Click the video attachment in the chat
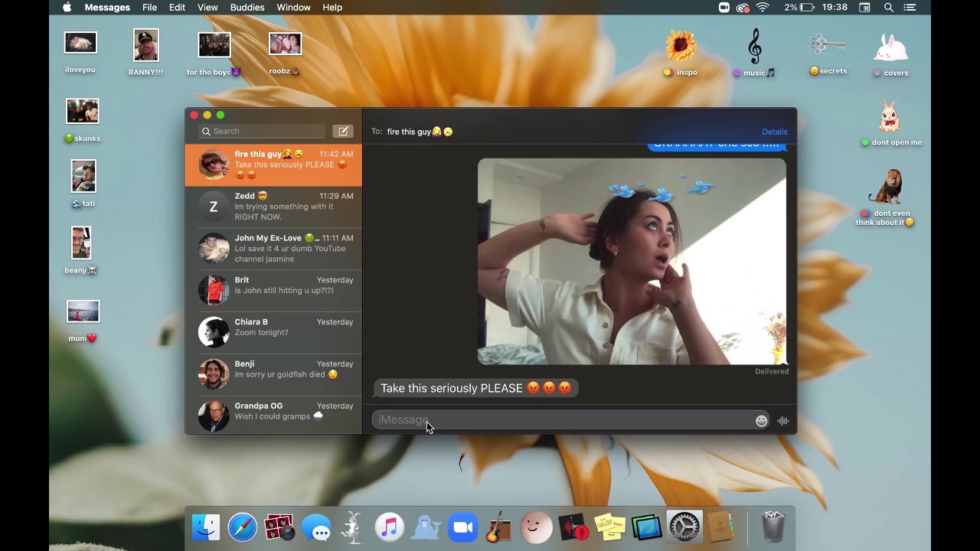The height and width of the screenshot is (551, 980). point(632,262)
